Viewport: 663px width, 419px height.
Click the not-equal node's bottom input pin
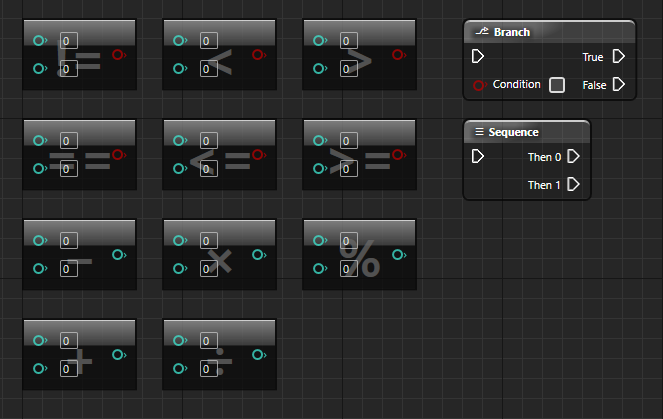tap(40, 68)
